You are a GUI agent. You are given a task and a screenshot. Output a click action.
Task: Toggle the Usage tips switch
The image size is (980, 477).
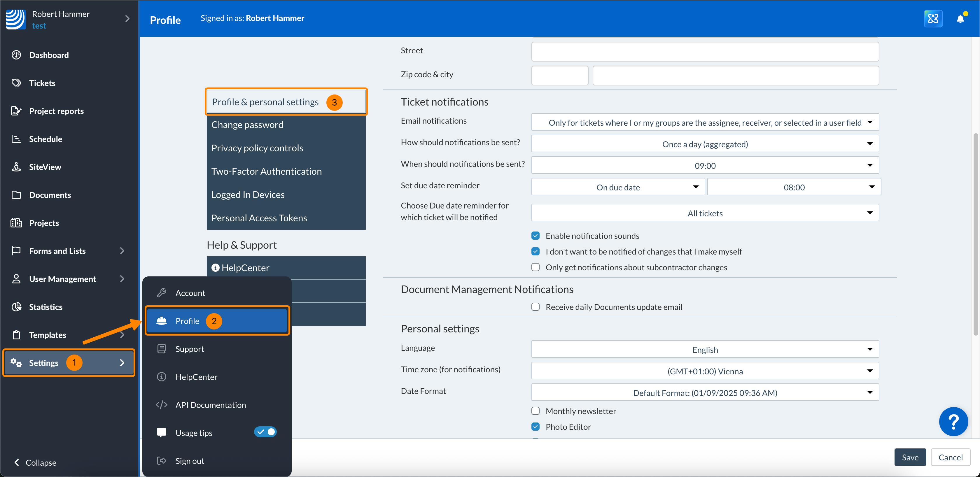tap(265, 432)
